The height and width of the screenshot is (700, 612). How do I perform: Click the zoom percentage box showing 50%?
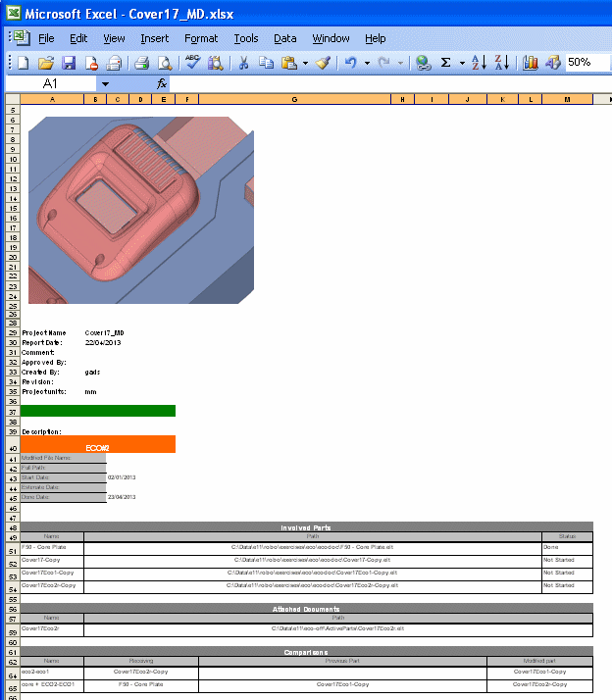(585, 63)
